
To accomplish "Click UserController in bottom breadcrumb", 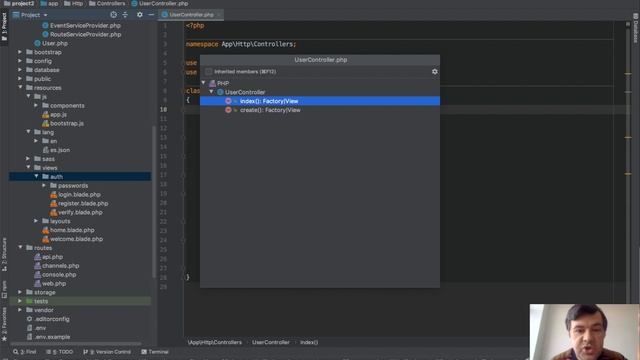I will [271, 342].
